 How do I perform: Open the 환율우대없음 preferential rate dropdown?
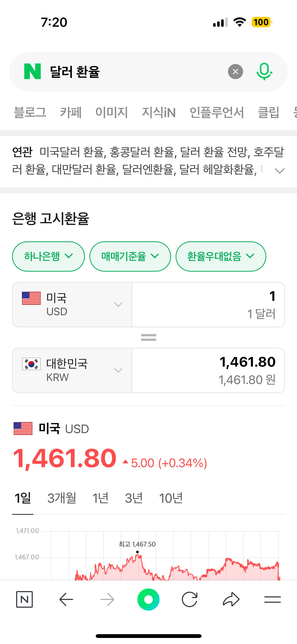(x=221, y=256)
